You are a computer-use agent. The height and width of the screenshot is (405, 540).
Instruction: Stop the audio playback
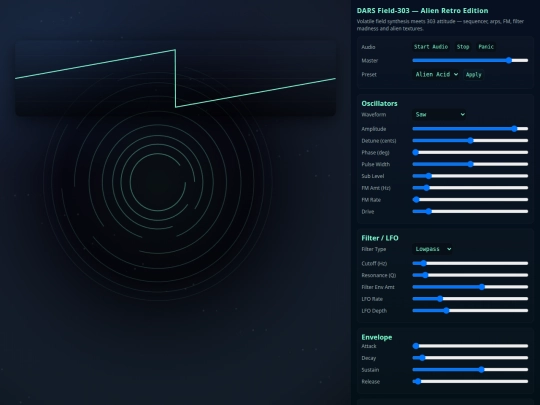(x=463, y=46)
